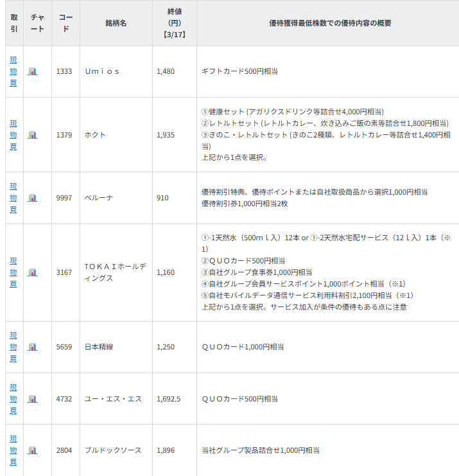Click the 現物買 link for ユー・エス・エス
459x476 pixels.
pyautogui.click(x=13, y=399)
